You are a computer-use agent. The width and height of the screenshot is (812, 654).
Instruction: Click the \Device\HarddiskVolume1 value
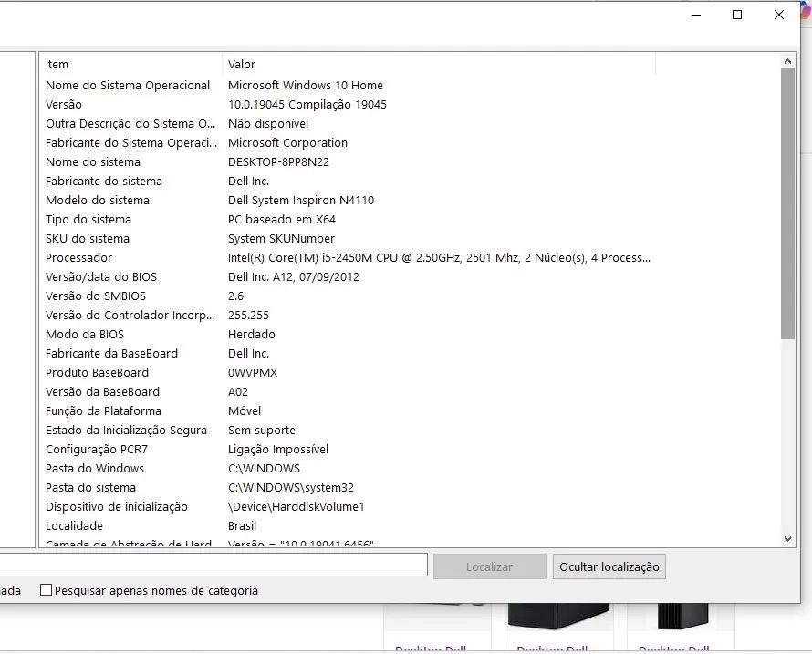[297, 506]
